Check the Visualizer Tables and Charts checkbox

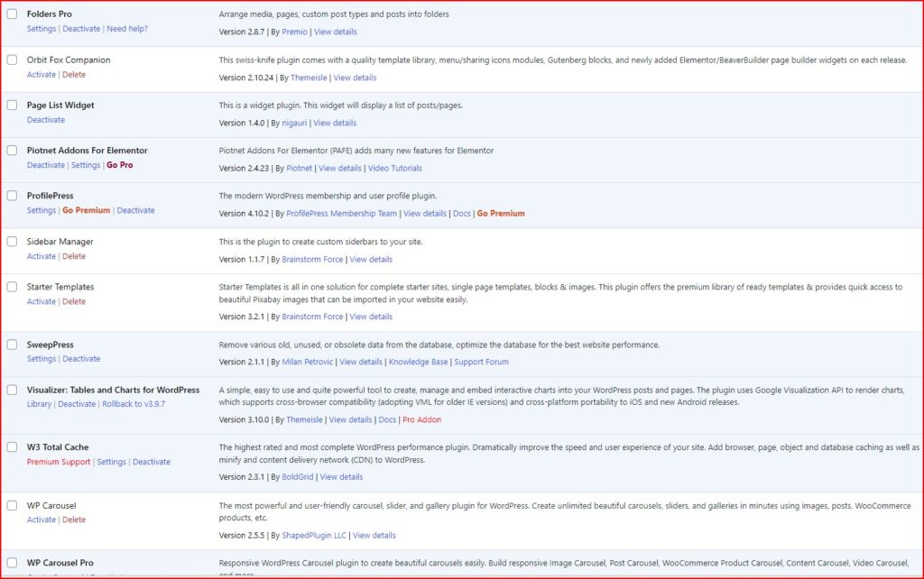12,390
